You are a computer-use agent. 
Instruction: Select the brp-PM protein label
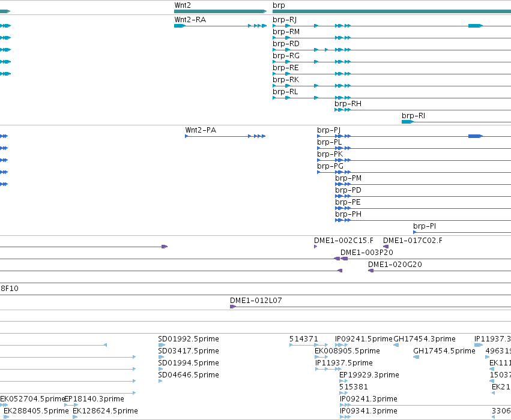[348, 178]
